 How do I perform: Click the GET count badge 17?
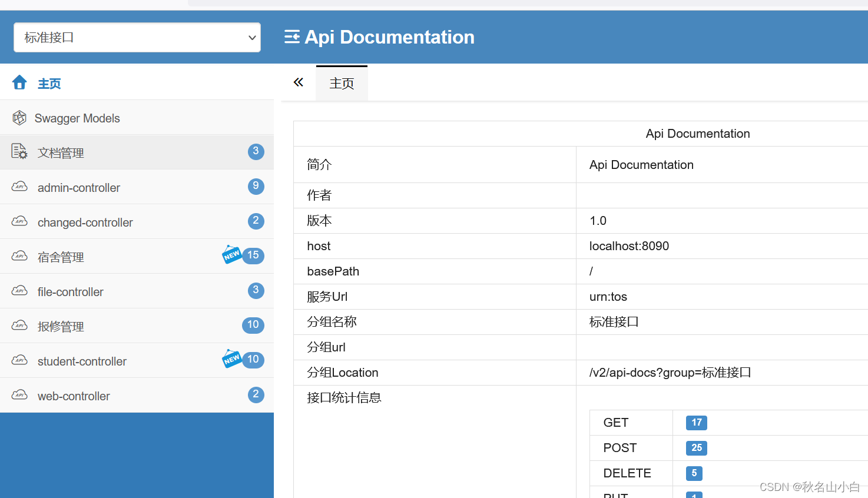click(697, 423)
